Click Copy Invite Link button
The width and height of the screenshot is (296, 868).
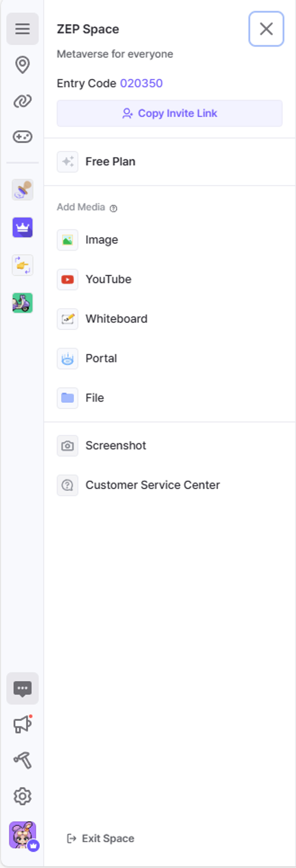(169, 113)
